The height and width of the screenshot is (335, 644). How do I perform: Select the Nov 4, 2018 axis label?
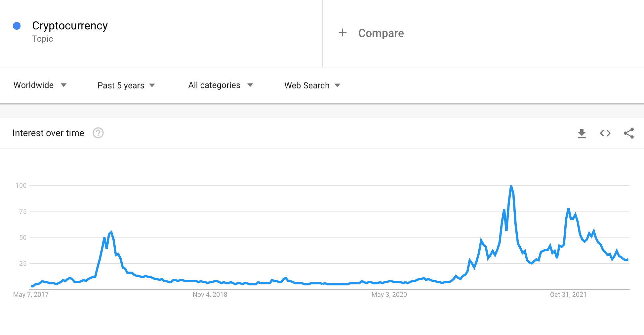[x=210, y=295]
